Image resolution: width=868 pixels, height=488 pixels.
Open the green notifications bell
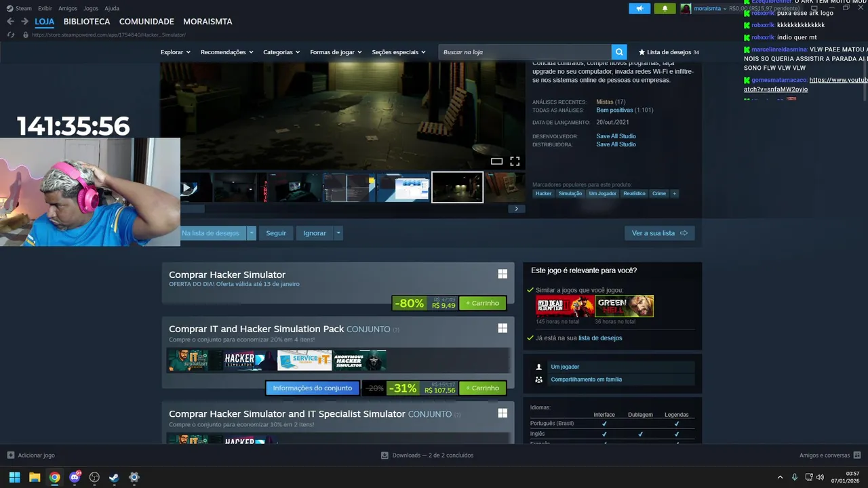pos(665,8)
